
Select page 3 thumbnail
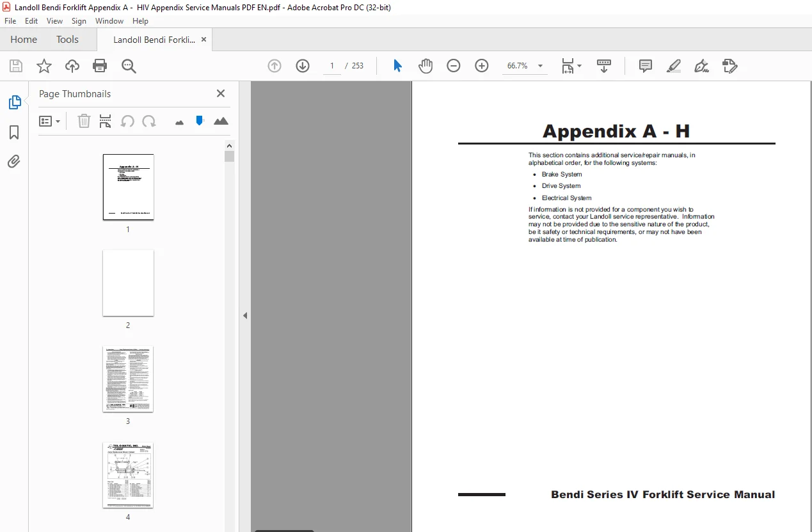128,379
